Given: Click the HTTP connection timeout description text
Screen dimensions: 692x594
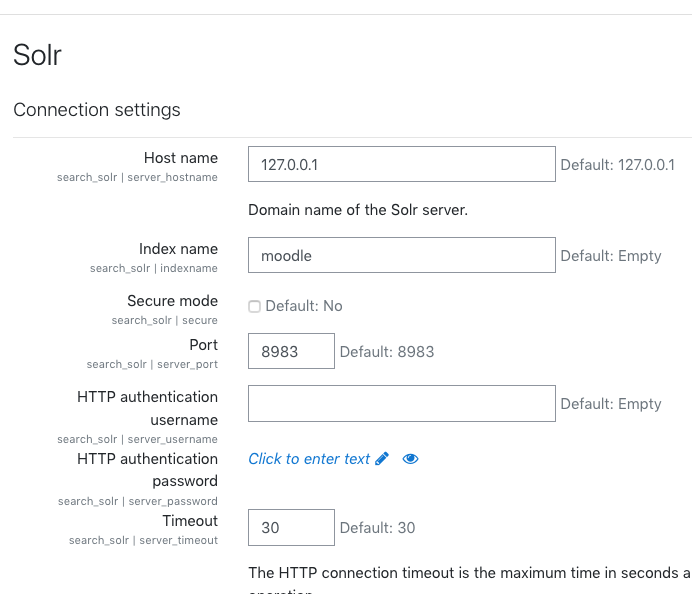Looking at the screenshot, I should [x=470, y=579].
